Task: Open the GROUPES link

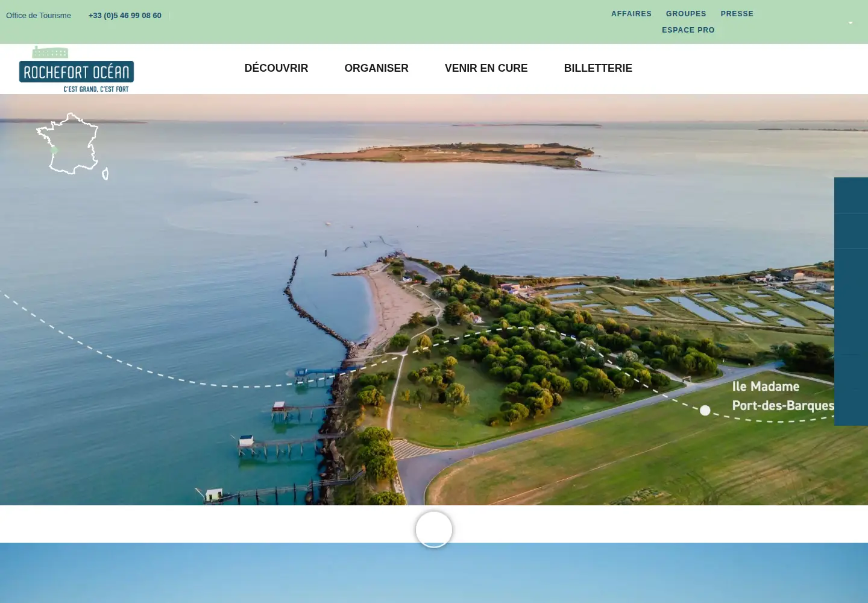Action: coord(686,14)
